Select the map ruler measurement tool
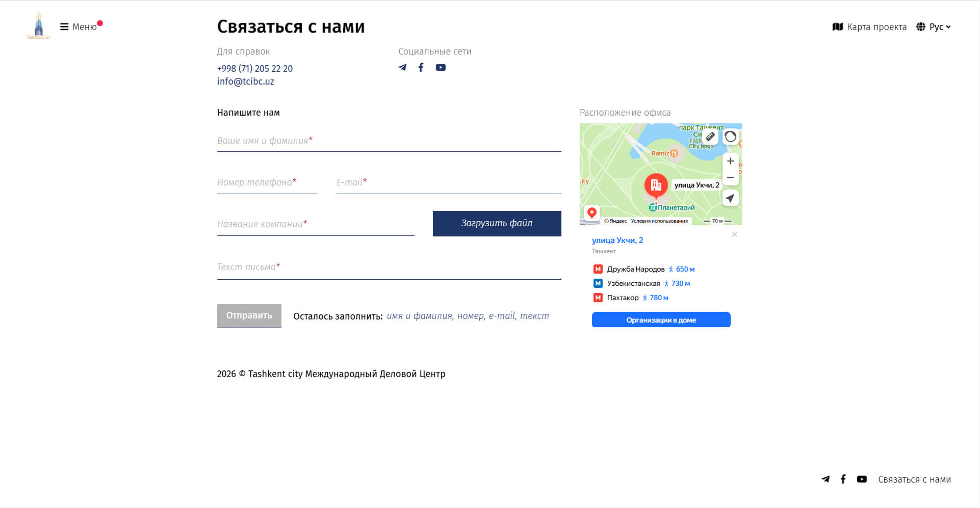This screenshot has width=980, height=508. pos(710,137)
